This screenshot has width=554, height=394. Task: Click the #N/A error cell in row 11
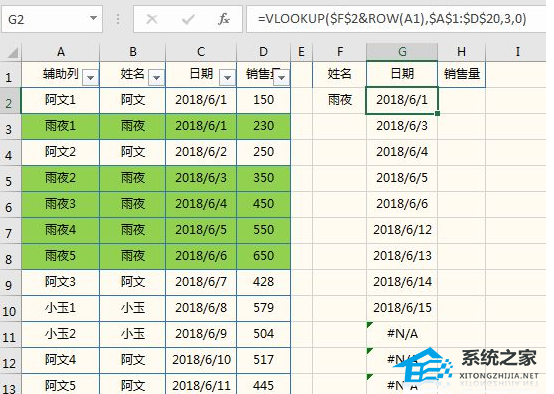[x=402, y=334]
